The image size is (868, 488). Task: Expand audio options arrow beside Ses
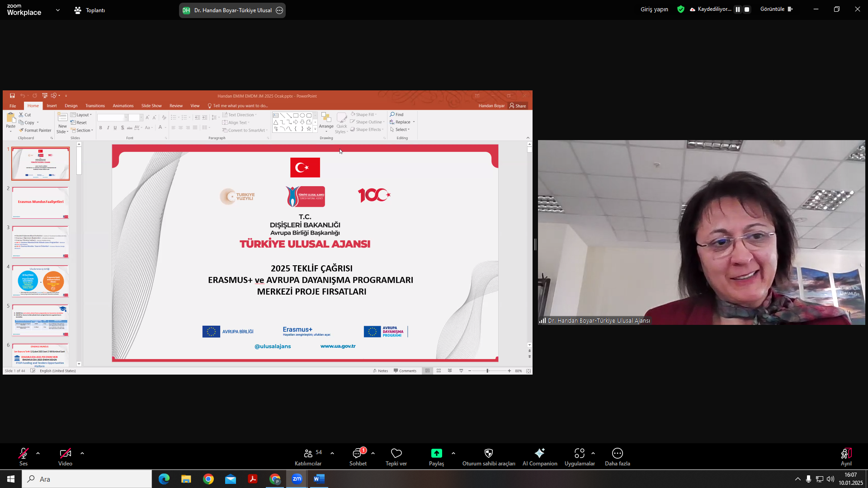(38, 453)
